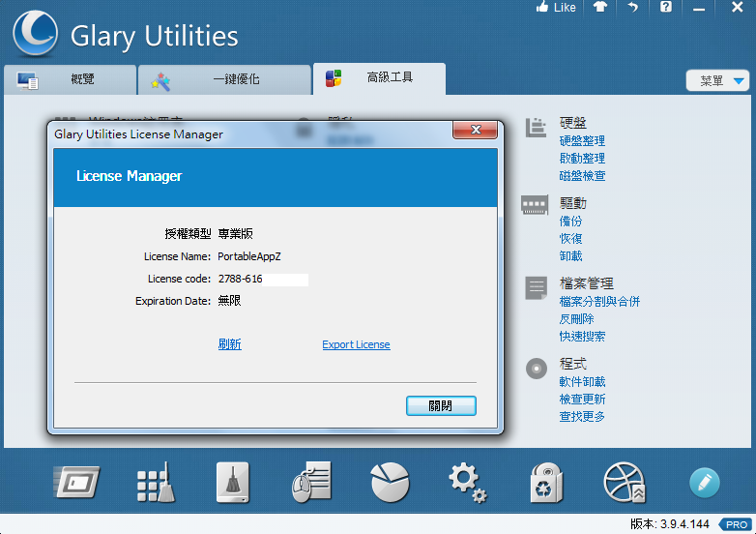
Task: Click the PRO badge in status bar
Action: [736, 524]
